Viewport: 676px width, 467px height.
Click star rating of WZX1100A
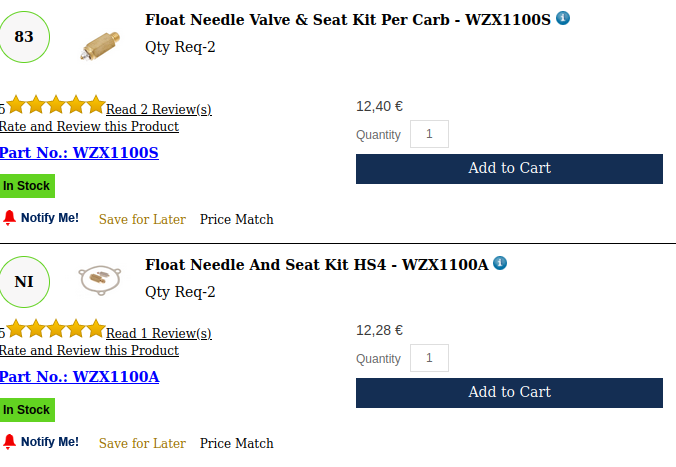(55, 329)
